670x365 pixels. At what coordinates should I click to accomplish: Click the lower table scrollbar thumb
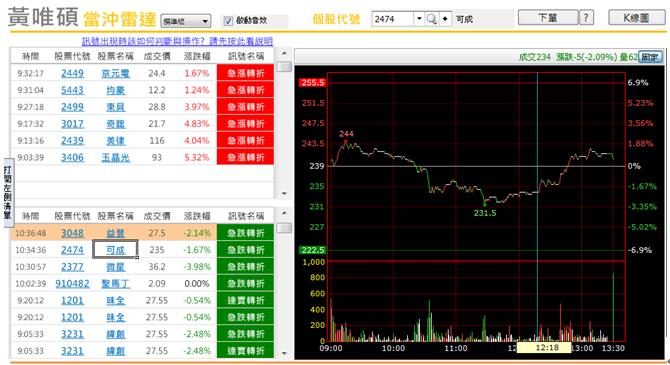click(x=284, y=228)
